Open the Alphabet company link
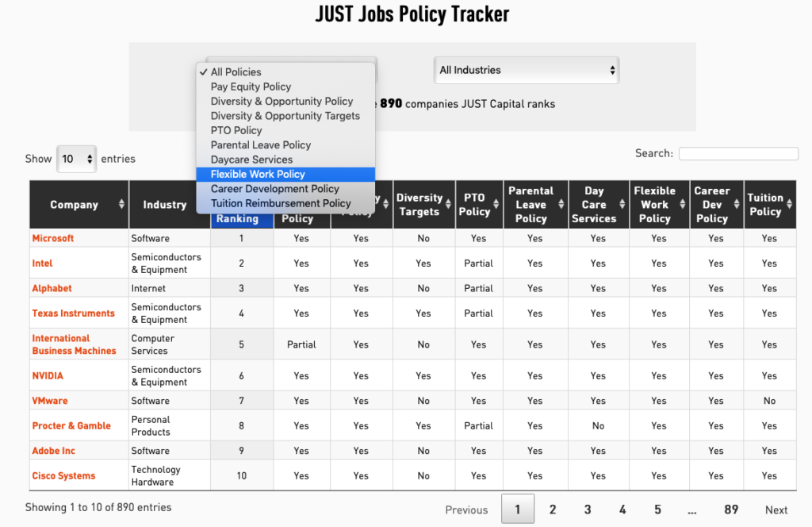 pos(52,288)
